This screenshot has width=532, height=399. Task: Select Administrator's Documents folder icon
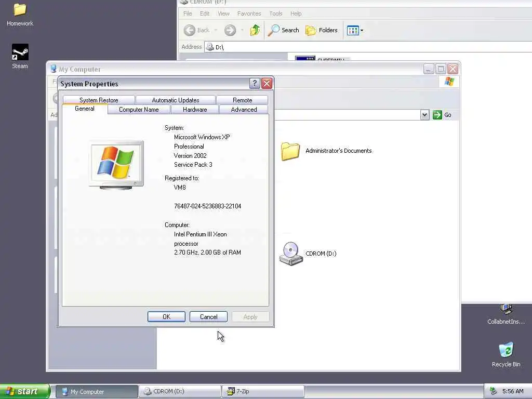[290, 151]
